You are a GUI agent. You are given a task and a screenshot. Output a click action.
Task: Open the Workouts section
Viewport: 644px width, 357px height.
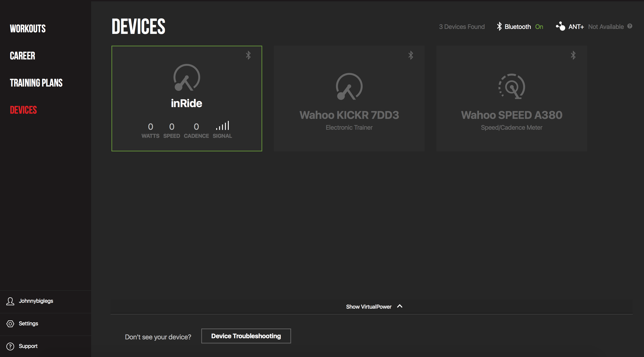(28, 28)
